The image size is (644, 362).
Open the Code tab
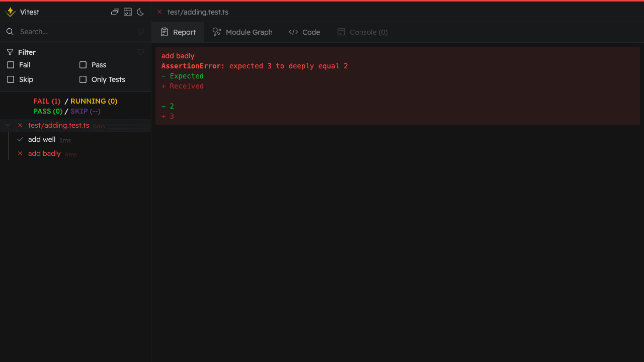pos(304,32)
